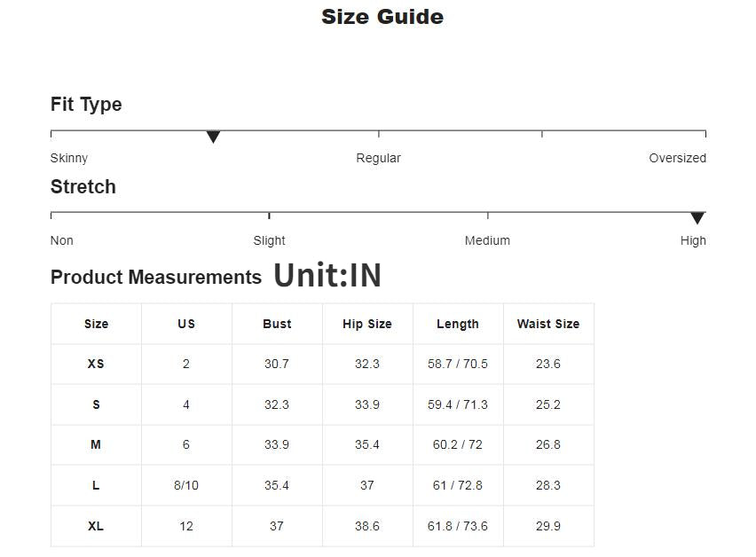
Task: Click the Size column header
Action: 96,324
